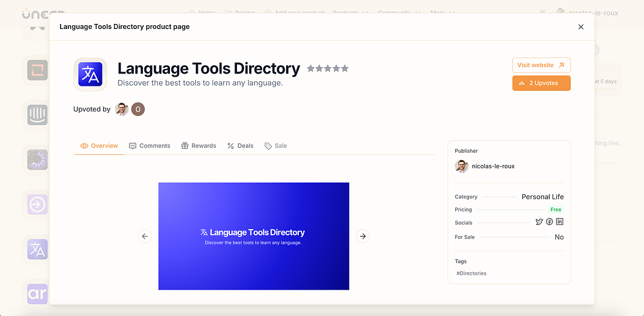This screenshot has height=316, width=644.
Task: Open publisher nicolas-le-roux's avatar
Action: coord(462,166)
